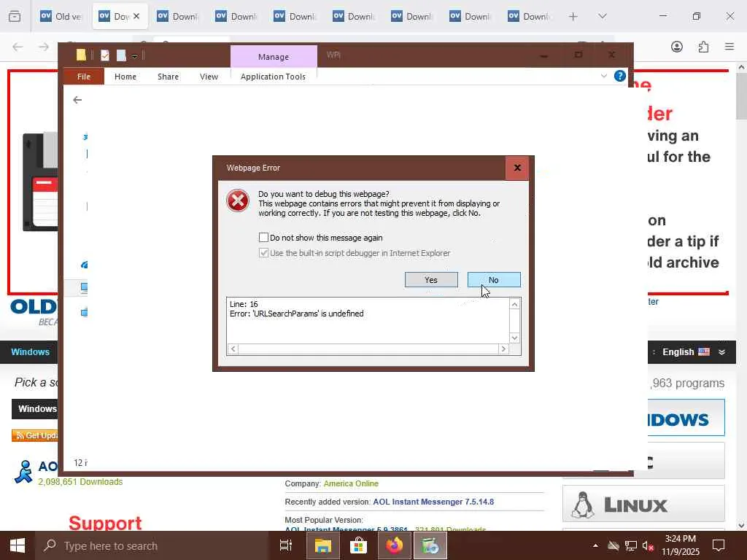Click the red error X icon

tap(238, 201)
